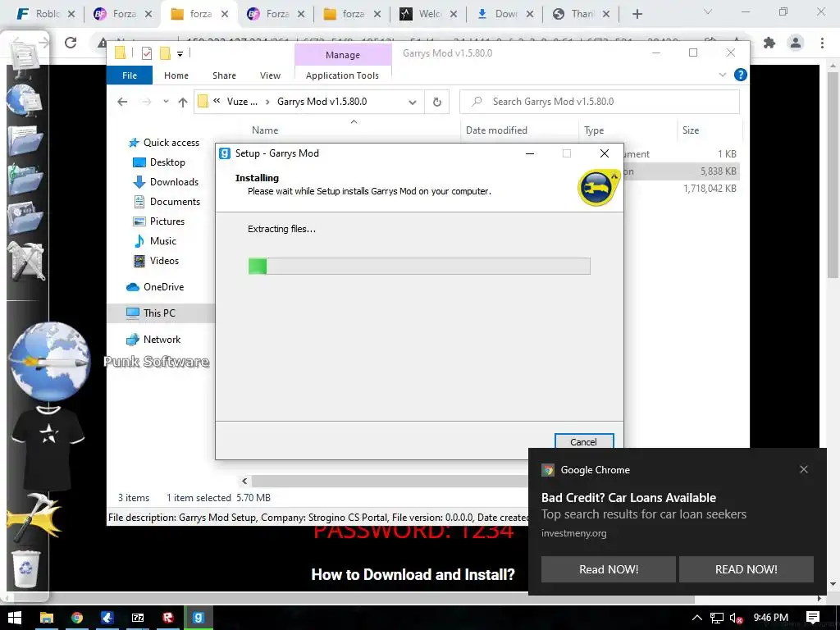Screen dimensions: 840x630
Task: Select the Garrys Mod setup taskbar icon
Action: pyautogui.click(x=199, y=618)
